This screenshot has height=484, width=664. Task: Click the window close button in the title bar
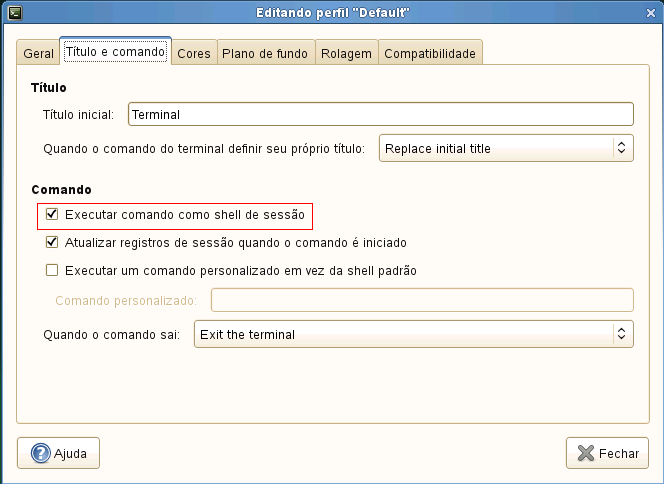pos(651,12)
